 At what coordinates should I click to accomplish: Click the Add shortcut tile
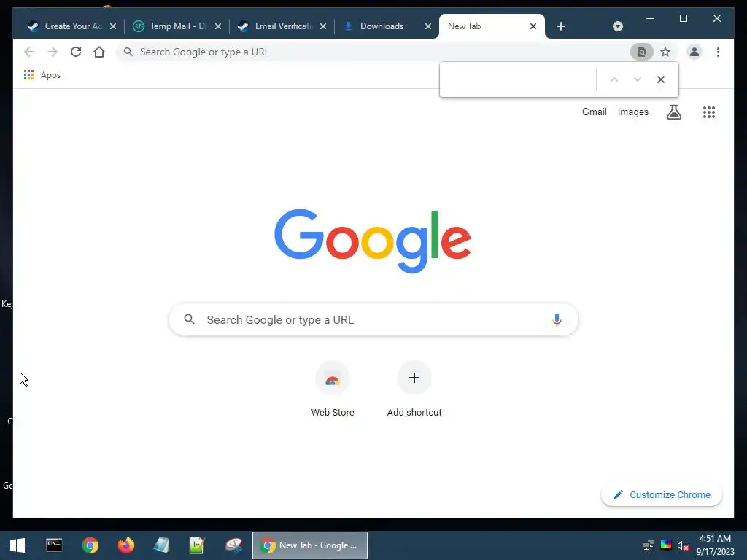pyautogui.click(x=414, y=389)
